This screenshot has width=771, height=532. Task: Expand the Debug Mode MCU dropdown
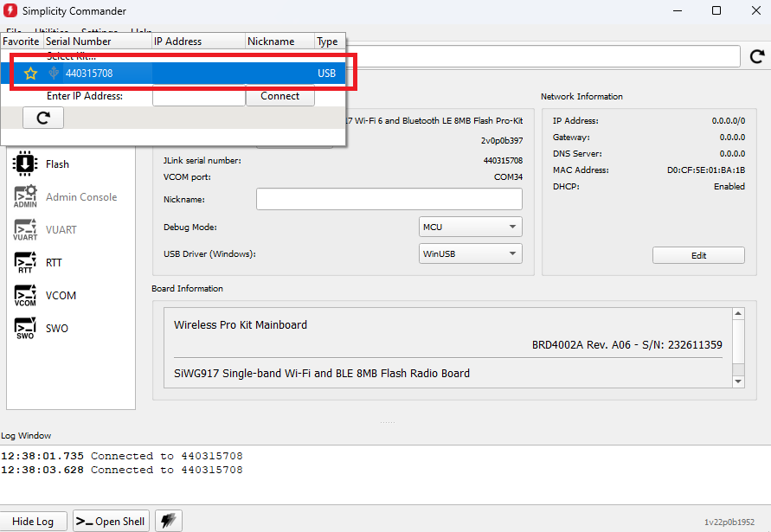pyautogui.click(x=470, y=227)
